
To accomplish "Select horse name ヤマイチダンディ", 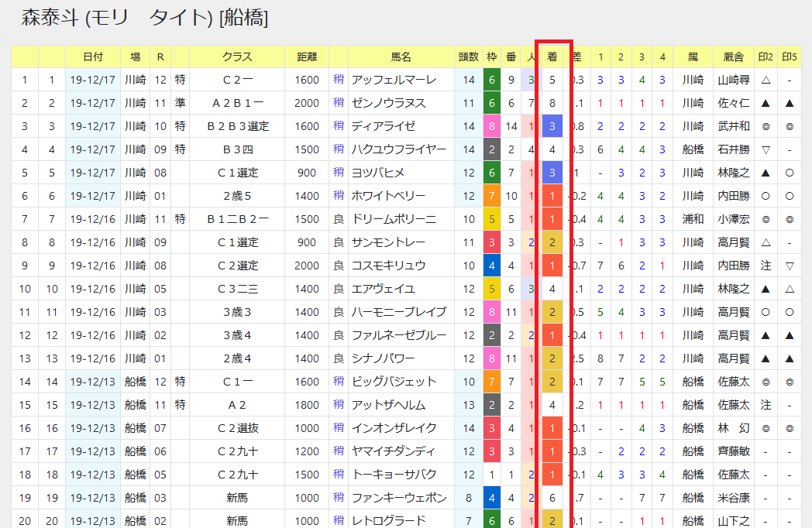I will pos(394,451).
